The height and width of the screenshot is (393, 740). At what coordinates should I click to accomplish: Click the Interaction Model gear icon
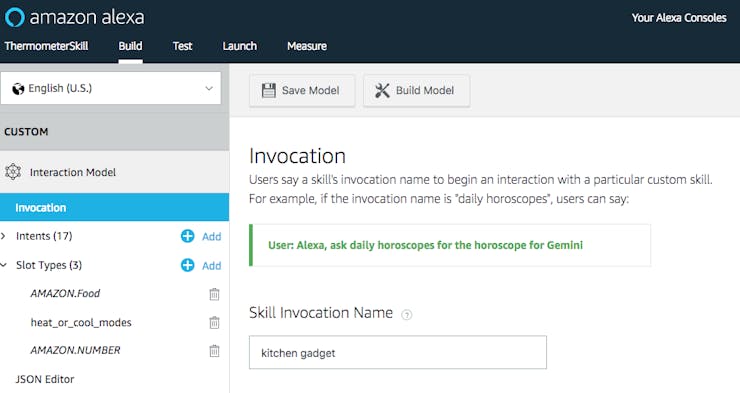(x=13, y=172)
